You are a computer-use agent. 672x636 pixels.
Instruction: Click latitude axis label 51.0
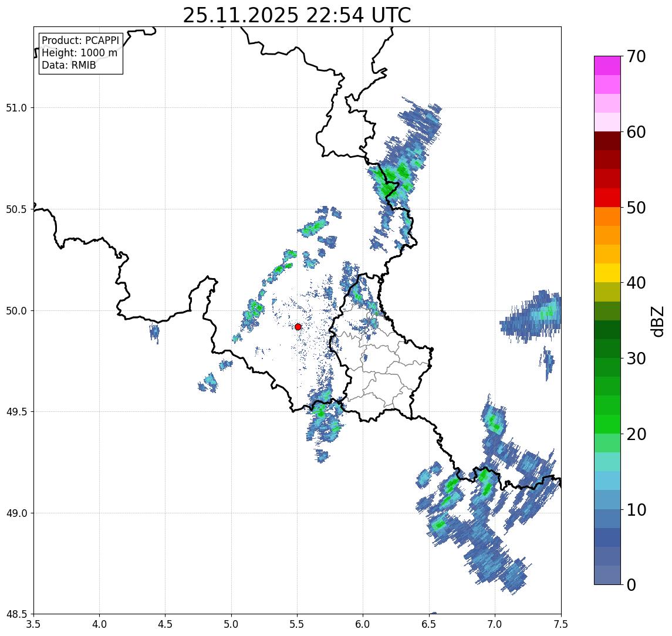(16, 108)
